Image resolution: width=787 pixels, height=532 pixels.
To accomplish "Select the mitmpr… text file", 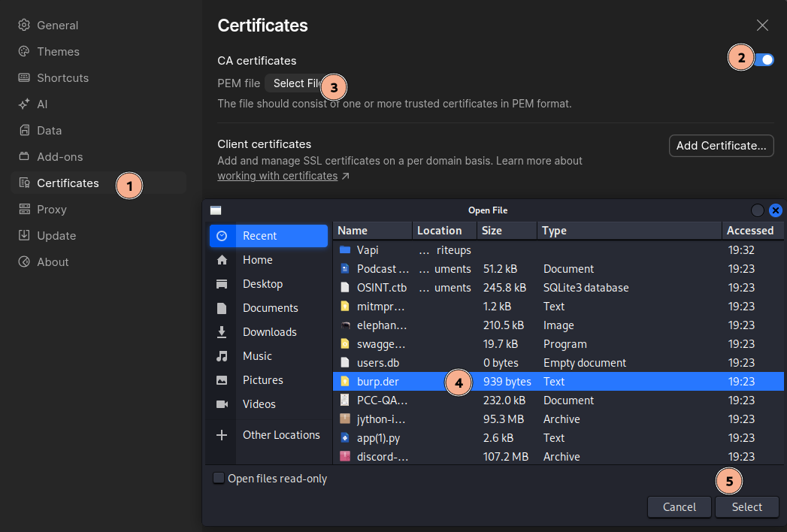I will coord(558,306).
